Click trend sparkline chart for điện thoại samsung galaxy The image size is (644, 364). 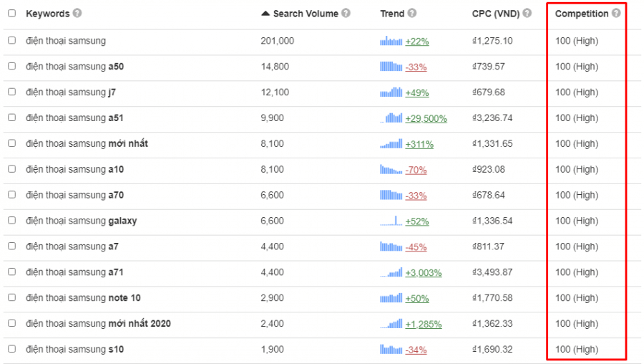coord(391,221)
